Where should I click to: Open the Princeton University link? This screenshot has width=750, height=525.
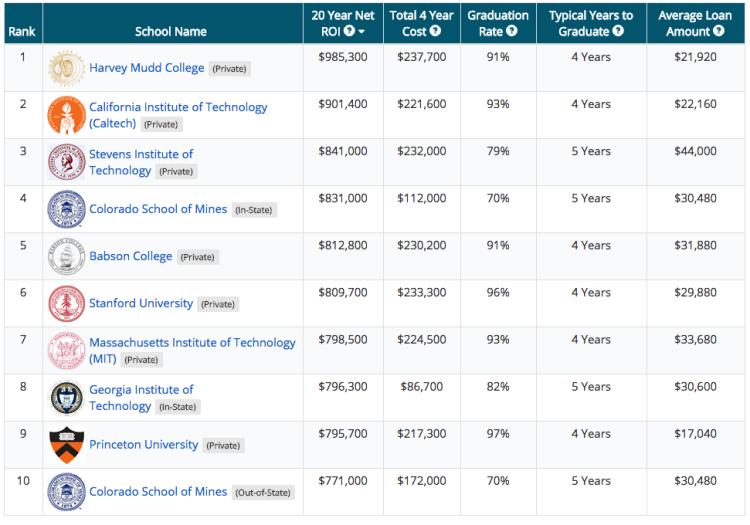[x=143, y=445]
